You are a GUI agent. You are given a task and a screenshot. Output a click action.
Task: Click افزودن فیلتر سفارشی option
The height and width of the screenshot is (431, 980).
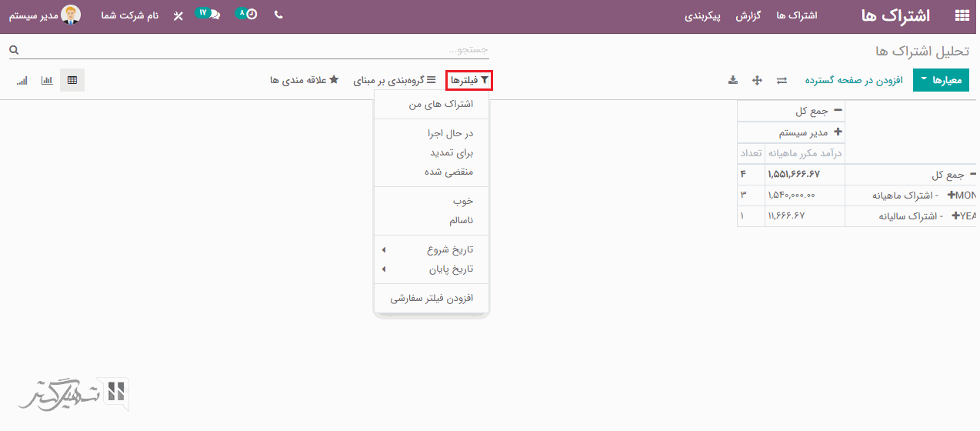tap(432, 298)
